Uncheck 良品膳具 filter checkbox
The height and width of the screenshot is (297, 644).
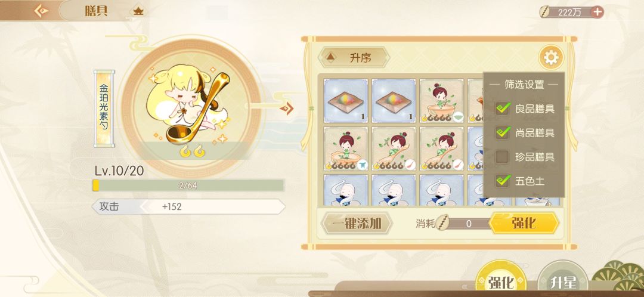click(503, 109)
